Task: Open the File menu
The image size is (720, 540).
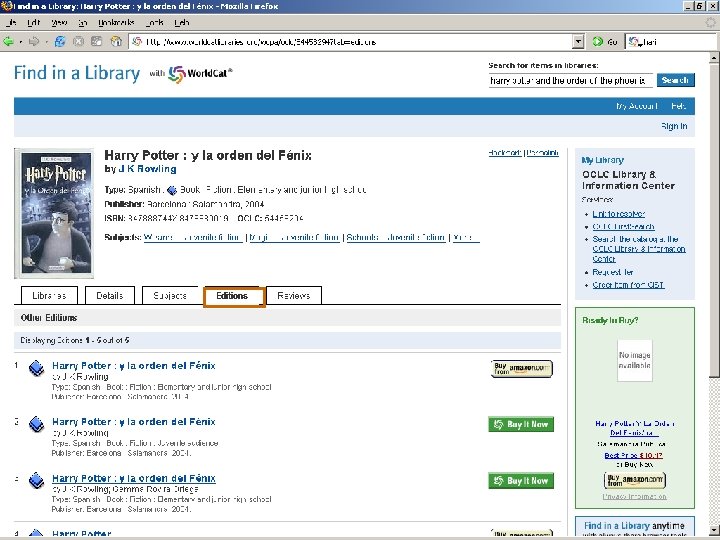Action: pyautogui.click(x=11, y=22)
